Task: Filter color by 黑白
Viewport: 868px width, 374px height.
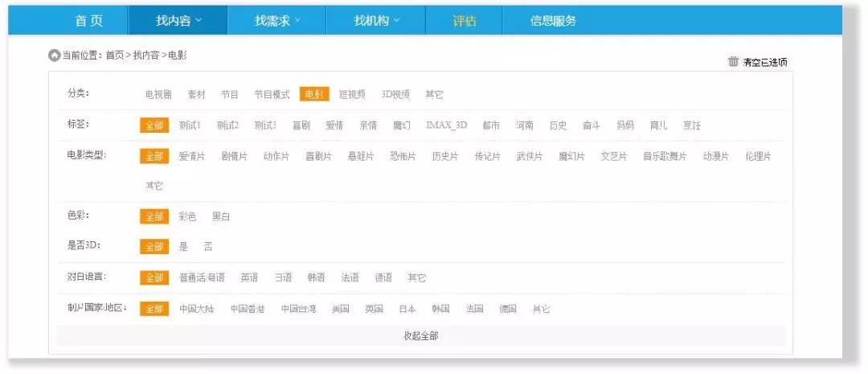Action: [x=221, y=216]
